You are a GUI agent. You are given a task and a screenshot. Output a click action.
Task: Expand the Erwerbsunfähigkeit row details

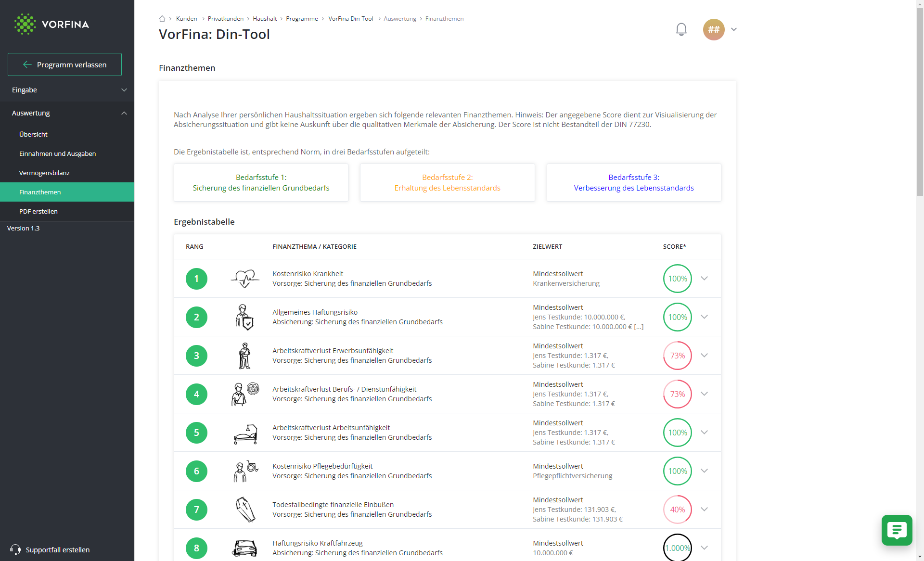704,356
